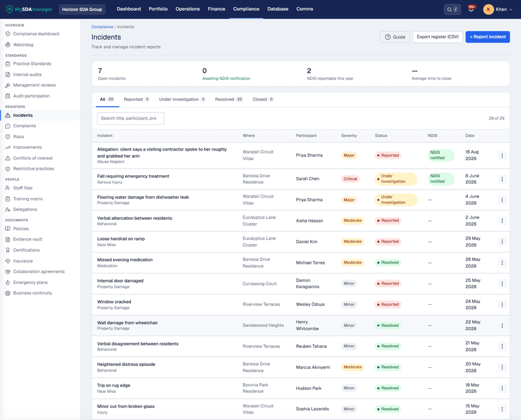Switch to the Under investigation tab

pos(182,99)
